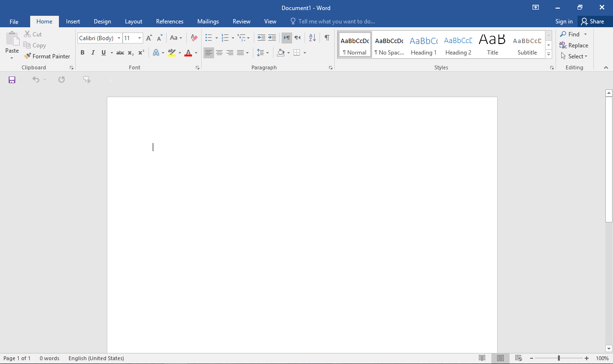Center align the paragraph

click(219, 53)
